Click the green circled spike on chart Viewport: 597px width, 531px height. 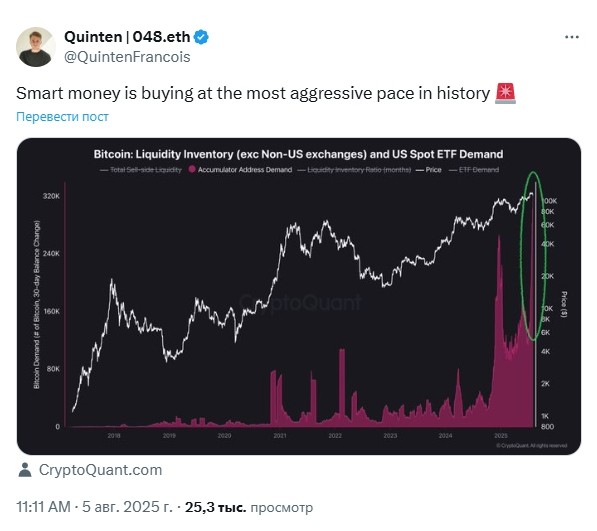coord(533,256)
